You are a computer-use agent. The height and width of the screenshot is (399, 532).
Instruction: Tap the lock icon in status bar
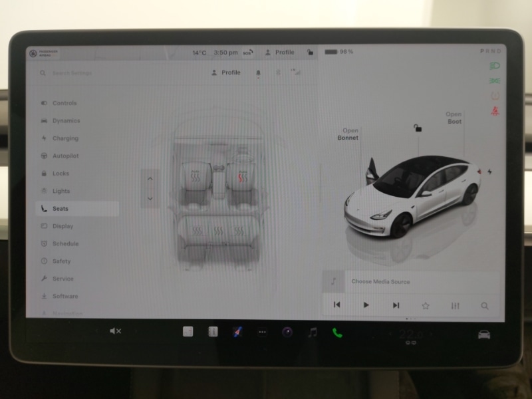(310, 51)
